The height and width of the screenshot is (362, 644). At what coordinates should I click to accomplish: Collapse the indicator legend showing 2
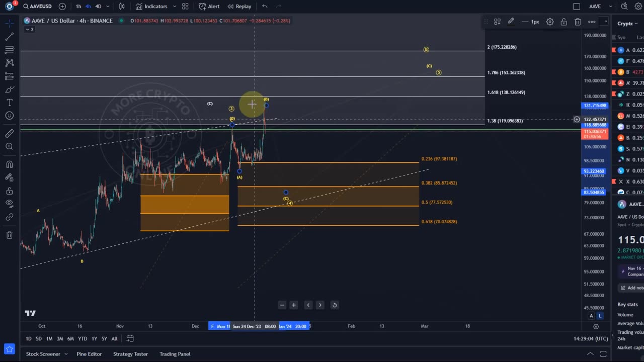pos(30,30)
